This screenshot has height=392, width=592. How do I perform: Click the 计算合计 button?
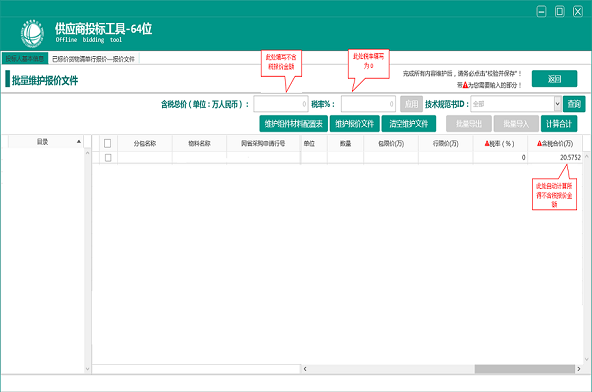[x=559, y=123]
